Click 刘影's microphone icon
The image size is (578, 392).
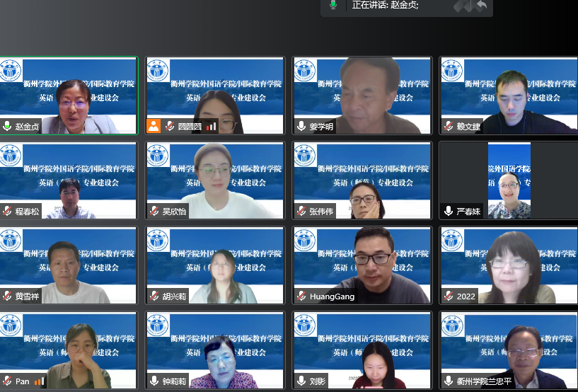tap(301, 381)
